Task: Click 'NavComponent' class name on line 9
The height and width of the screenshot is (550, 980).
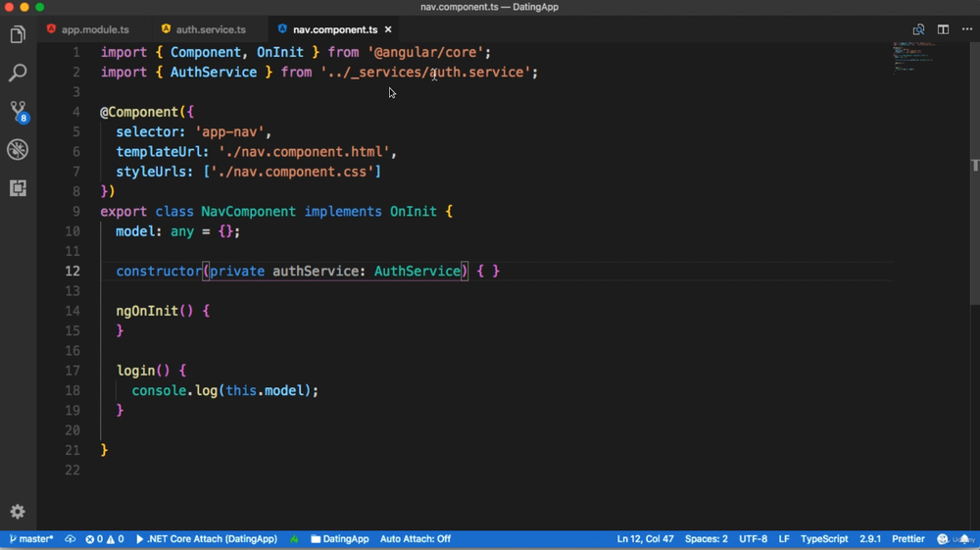Action: 248,211
